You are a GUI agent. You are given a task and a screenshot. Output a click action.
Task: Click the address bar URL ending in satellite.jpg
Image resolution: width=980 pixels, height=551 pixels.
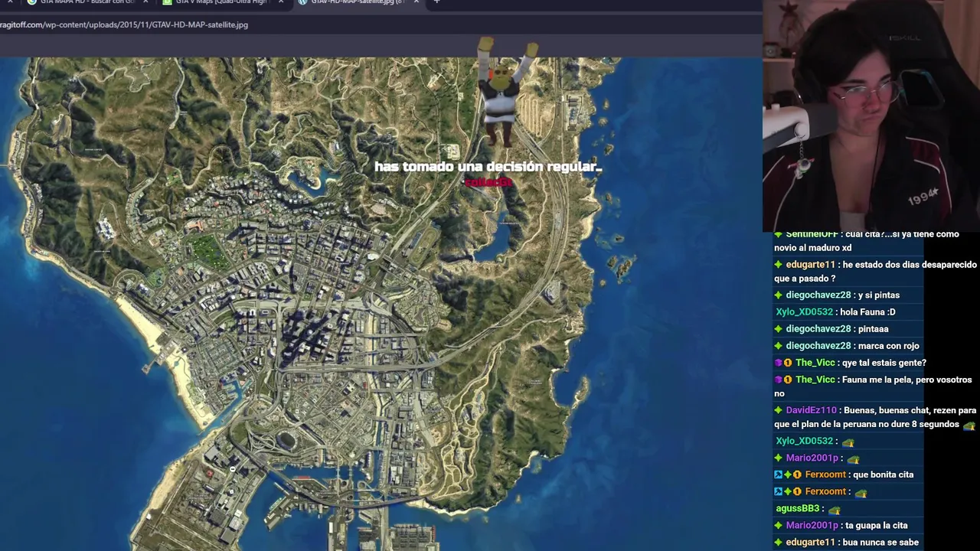point(124,24)
